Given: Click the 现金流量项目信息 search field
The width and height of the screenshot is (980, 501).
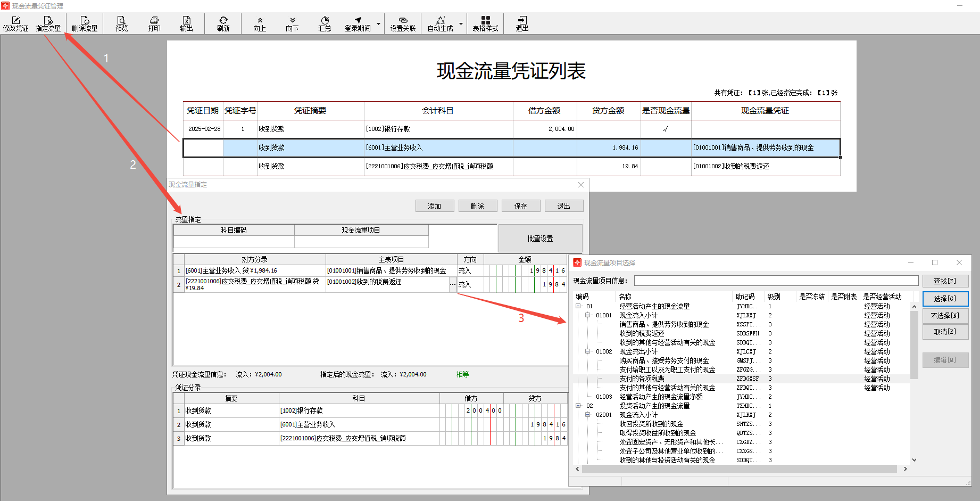Looking at the screenshot, I should tap(776, 281).
